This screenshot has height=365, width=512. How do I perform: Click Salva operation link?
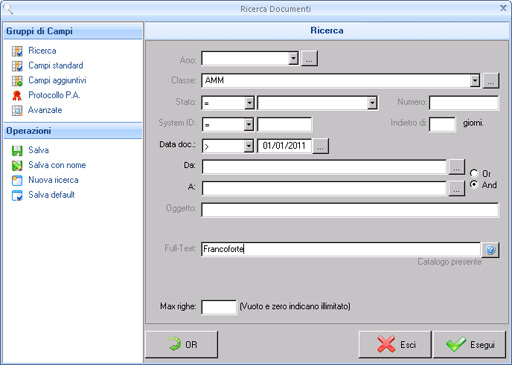coord(39,150)
